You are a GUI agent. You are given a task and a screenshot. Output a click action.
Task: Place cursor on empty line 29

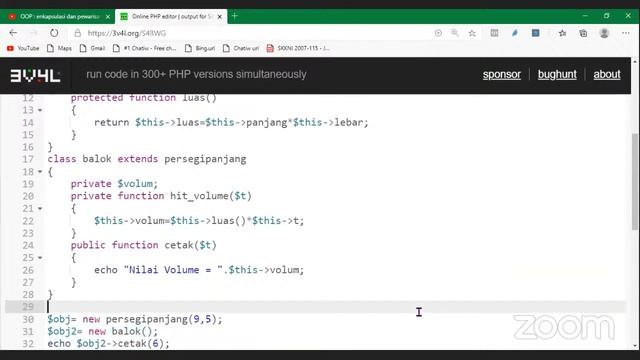point(335,307)
